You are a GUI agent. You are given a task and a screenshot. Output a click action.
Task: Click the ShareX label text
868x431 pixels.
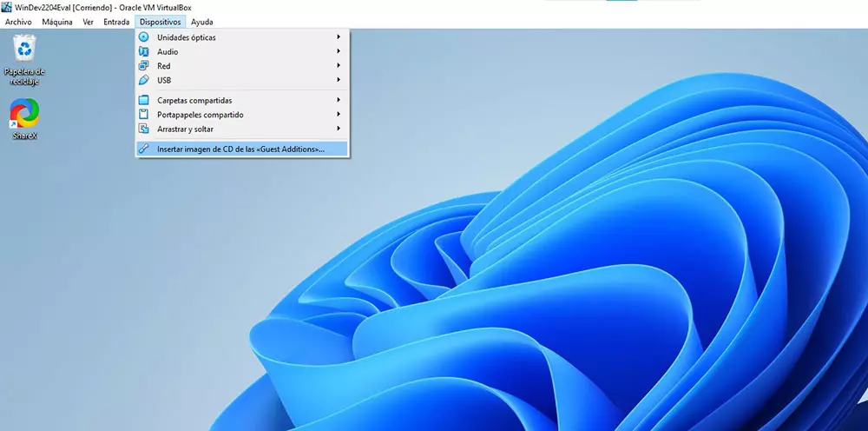[x=24, y=136]
